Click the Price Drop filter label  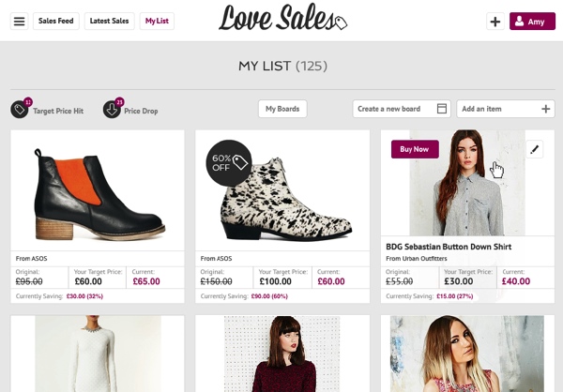pyautogui.click(x=141, y=111)
